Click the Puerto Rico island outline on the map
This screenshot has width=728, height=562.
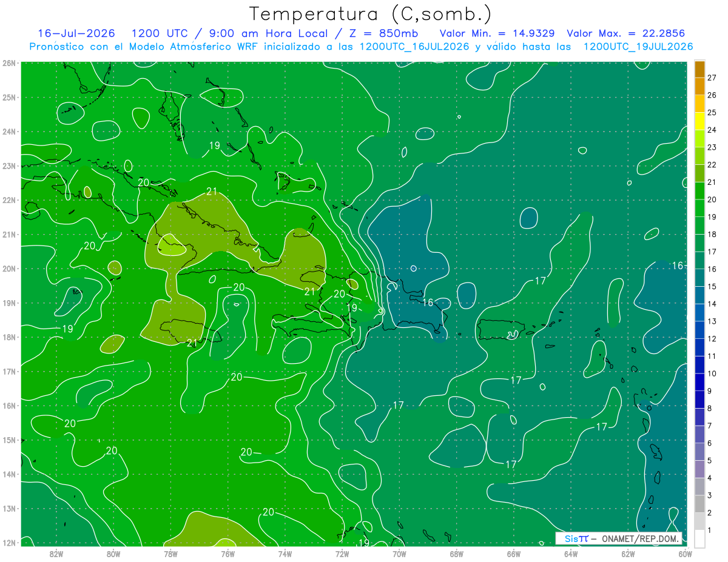click(501, 329)
